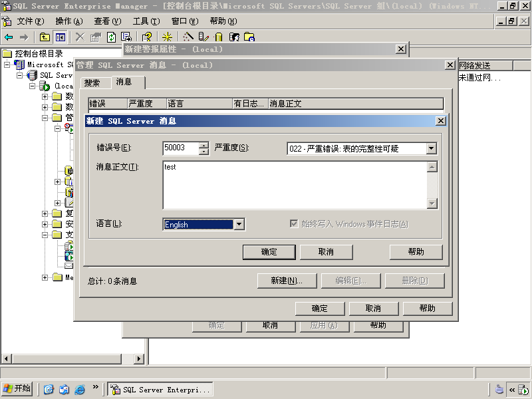Click 帮助 in 新建 SQL Server 消息 dialog
Image resolution: width=532 pixels, height=399 pixels.
pos(416,252)
